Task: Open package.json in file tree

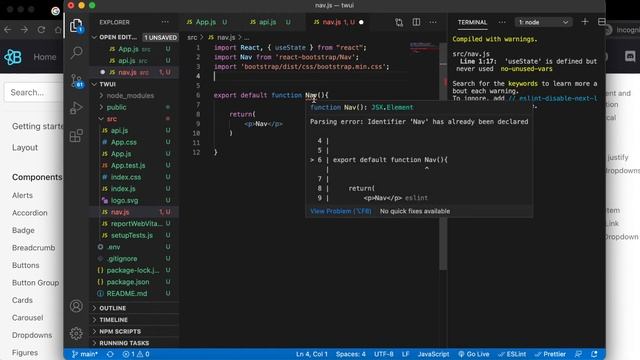Action: (x=134, y=282)
